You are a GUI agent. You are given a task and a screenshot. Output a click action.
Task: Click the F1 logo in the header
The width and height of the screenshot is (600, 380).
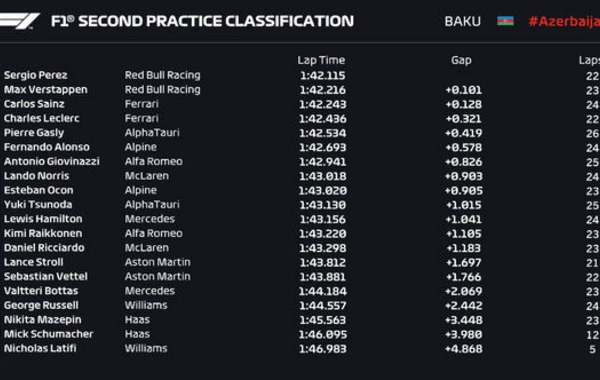[x=19, y=21]
